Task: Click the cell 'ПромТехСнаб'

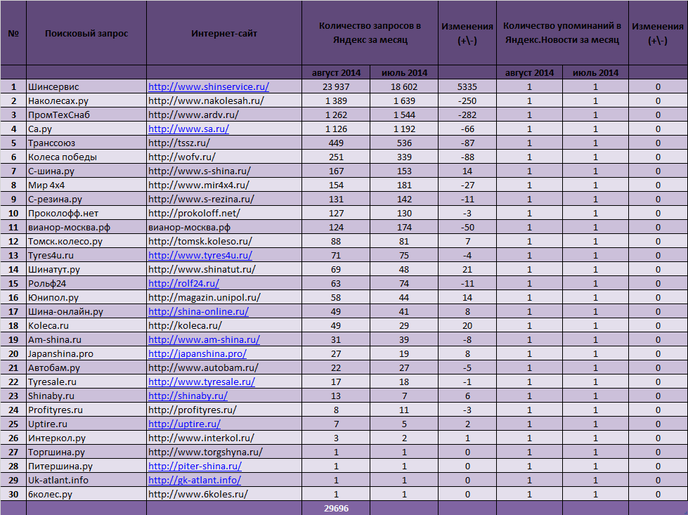Action: tap(86, 115)
